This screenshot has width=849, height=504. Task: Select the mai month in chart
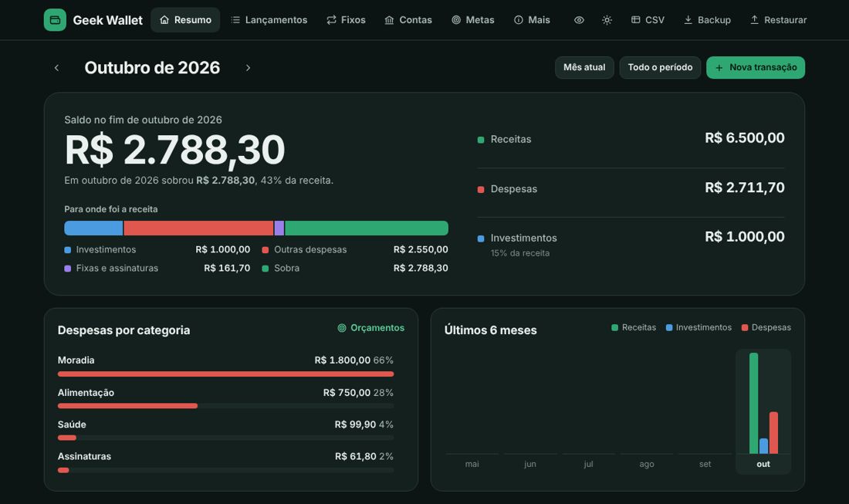472,464
